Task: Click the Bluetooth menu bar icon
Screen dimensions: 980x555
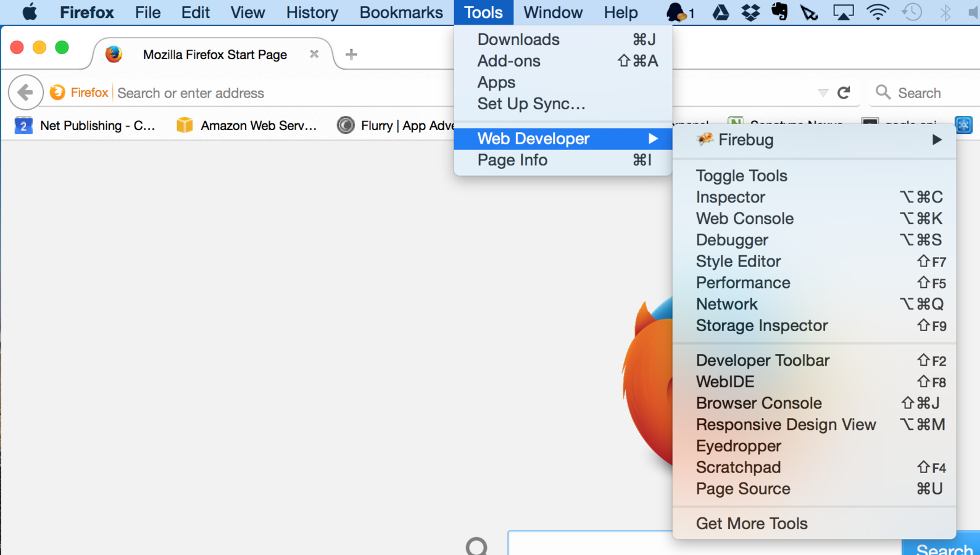Action: 945,12
